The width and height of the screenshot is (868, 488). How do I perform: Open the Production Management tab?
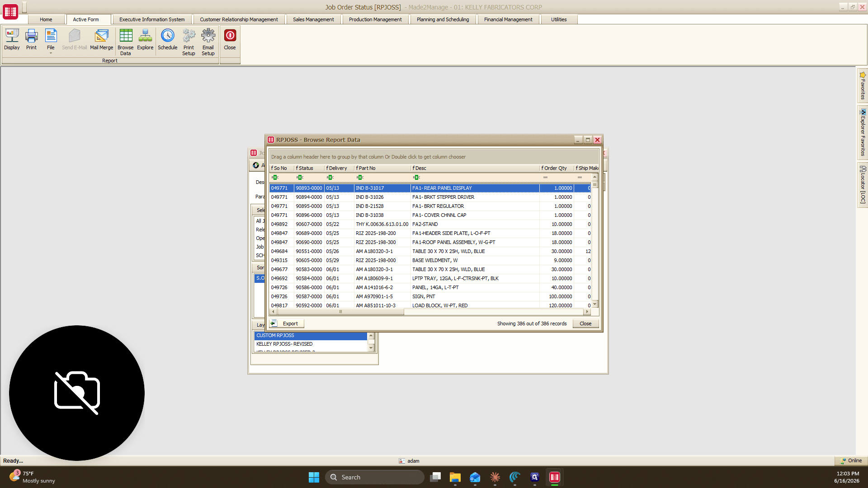[375, 19]
